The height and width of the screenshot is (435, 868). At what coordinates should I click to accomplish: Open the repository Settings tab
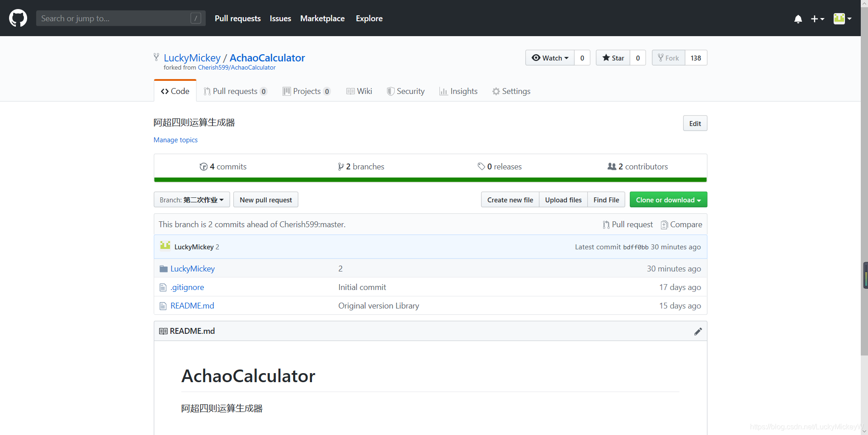(511, 91)
